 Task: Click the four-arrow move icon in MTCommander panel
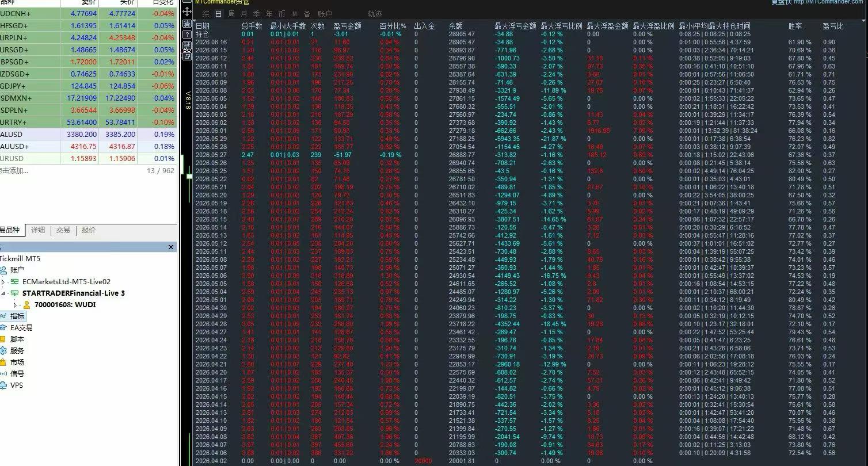click(x=187, y=12)
